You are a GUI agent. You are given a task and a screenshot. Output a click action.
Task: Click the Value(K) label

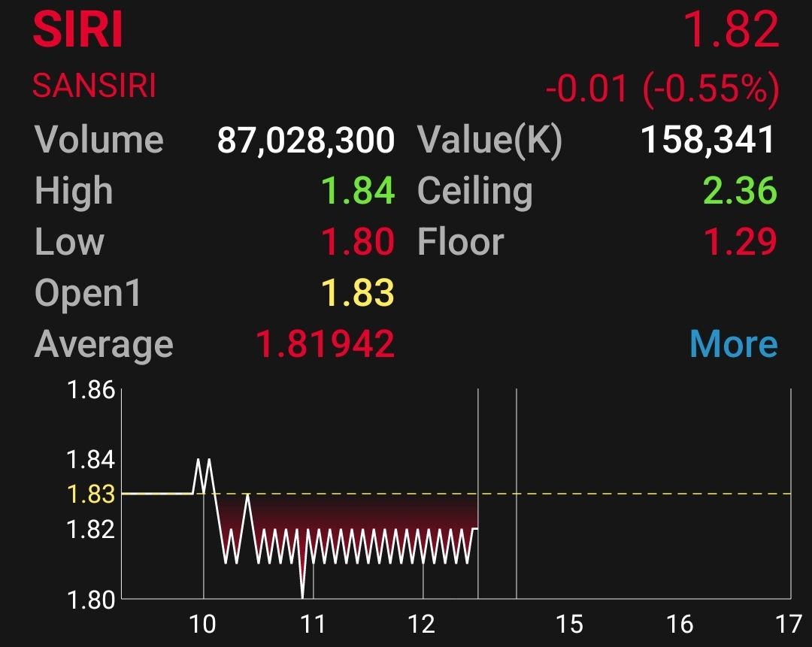click(490, 141)
